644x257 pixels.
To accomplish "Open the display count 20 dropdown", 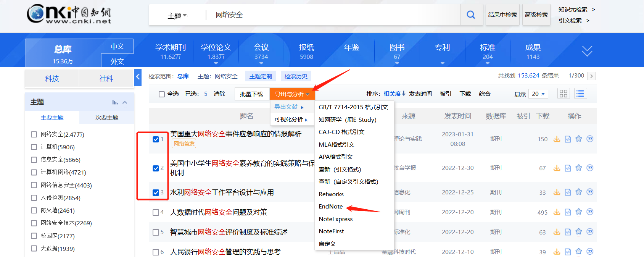I will coord(538,94).
